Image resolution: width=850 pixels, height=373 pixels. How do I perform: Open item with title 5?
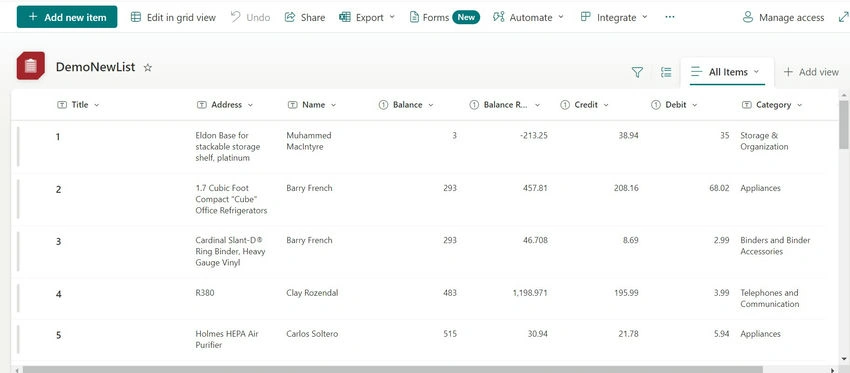tap(58, 335)
